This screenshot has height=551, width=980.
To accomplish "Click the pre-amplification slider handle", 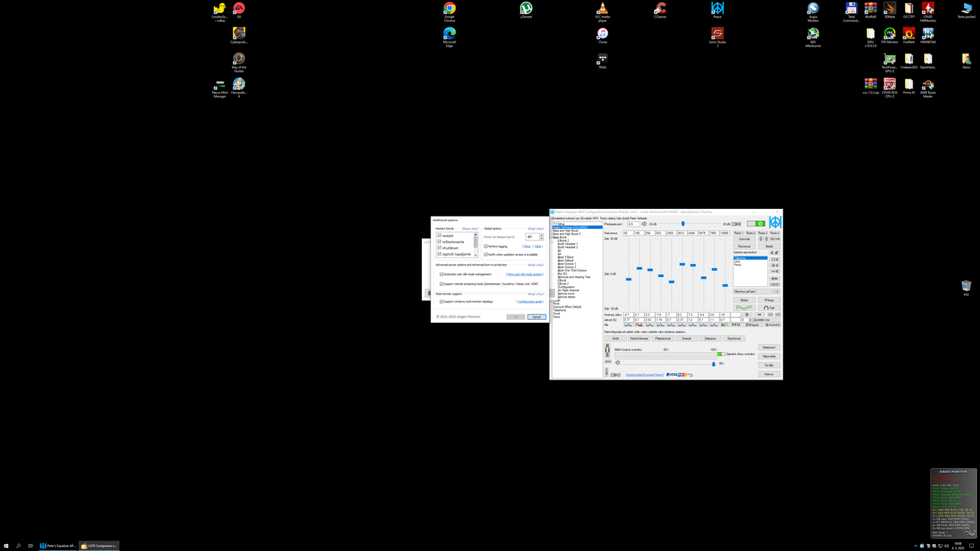I will (x=683, y=223).
